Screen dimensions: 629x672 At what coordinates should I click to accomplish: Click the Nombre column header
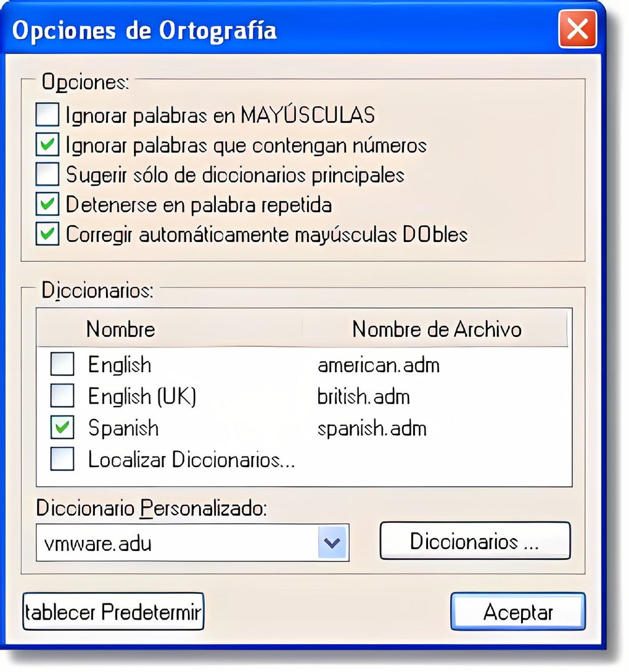point(120,329)
